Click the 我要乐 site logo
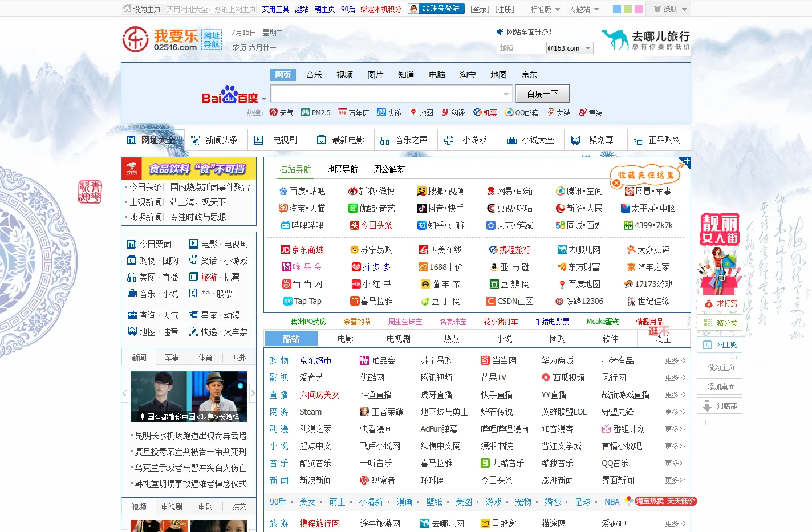Image resolution: width=812 pixels, height=532 pixels. (172, 39)
